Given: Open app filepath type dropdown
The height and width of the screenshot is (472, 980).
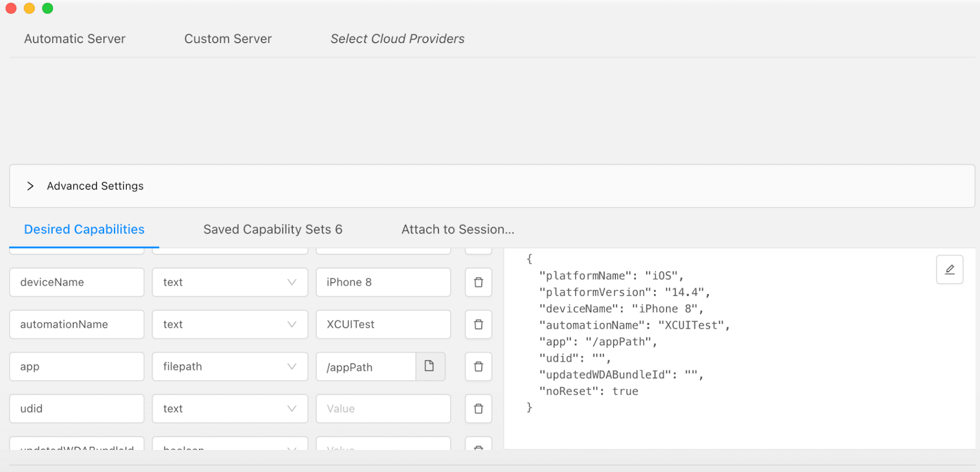Looking at the screenshot, I should (x=230, y=367).
